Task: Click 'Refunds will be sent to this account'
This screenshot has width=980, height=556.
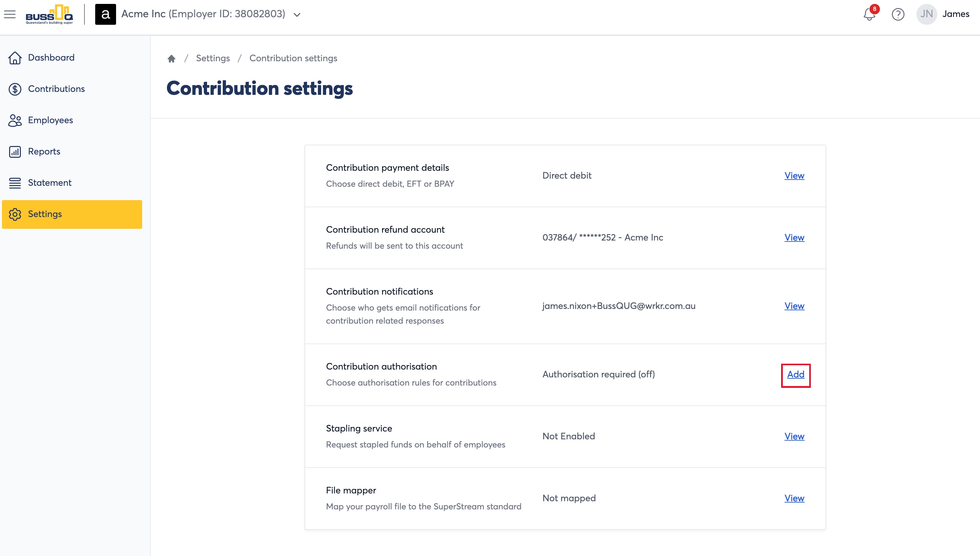Action: click(x=394, y=246)
